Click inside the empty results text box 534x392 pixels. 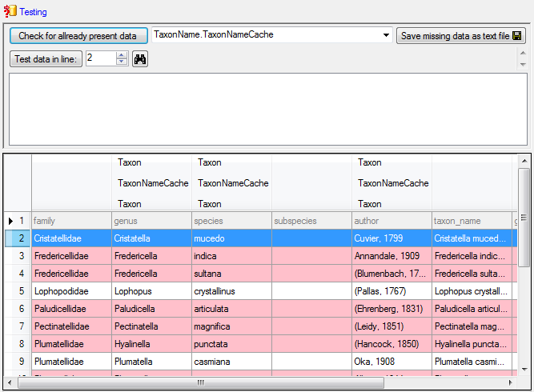267,110
